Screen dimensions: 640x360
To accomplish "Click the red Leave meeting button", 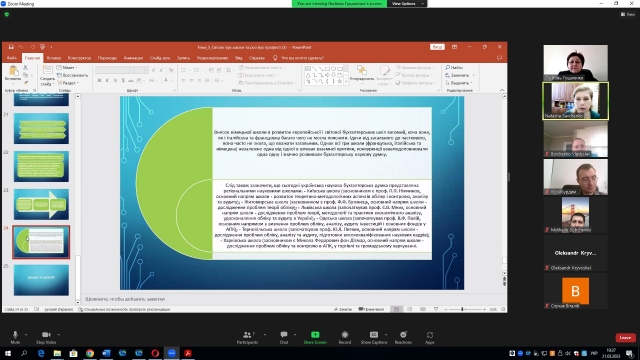I will (x=625, y=338).
